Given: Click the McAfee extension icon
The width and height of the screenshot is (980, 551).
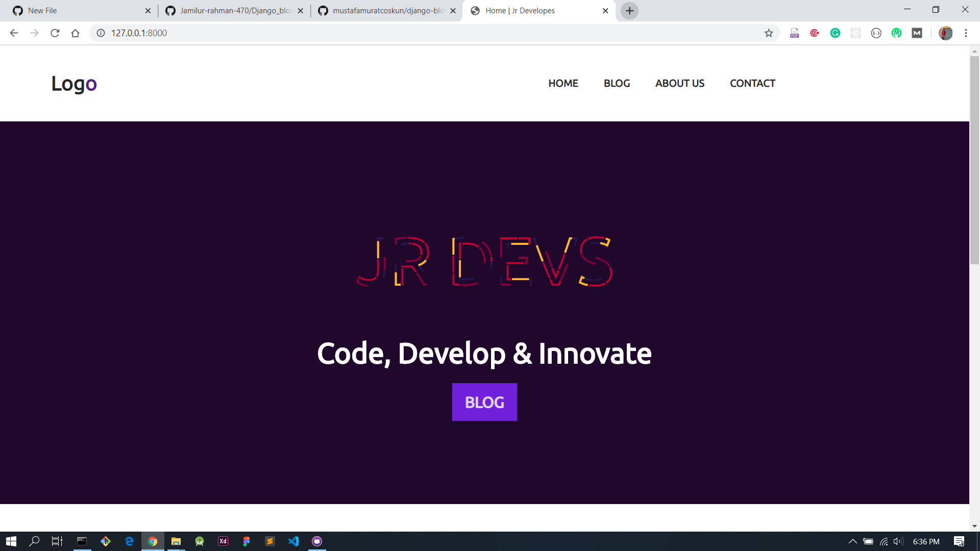Looking at the screenshot, I should (x=815, y=33).
